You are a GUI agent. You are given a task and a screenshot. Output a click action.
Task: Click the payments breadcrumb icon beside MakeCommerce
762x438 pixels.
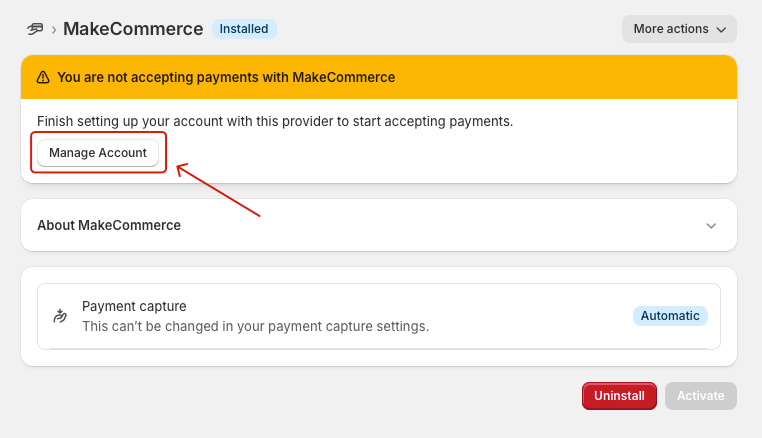tap(35, 29)
